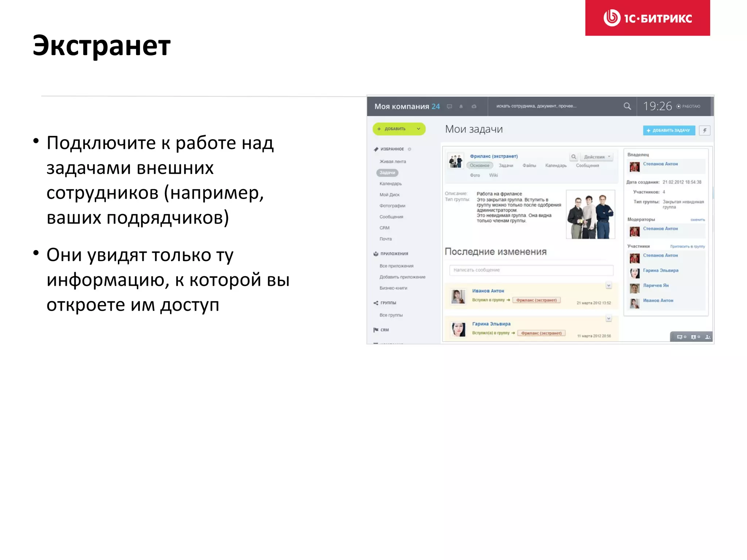Open the Фриланс (экстранет) group title link
Viewport: 747px width, 560px height.
(x=494, y=156)
